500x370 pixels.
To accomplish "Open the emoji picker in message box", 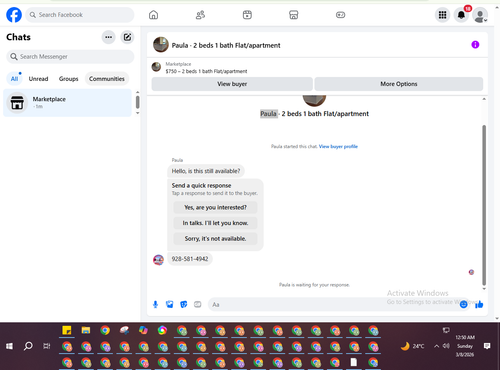I will click(463, 304).
